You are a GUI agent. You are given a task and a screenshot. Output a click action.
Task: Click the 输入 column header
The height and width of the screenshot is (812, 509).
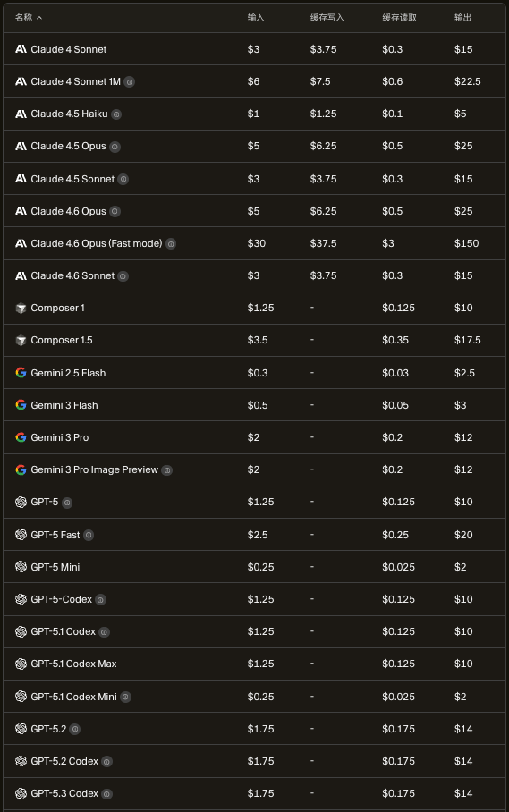click(256, 18)
